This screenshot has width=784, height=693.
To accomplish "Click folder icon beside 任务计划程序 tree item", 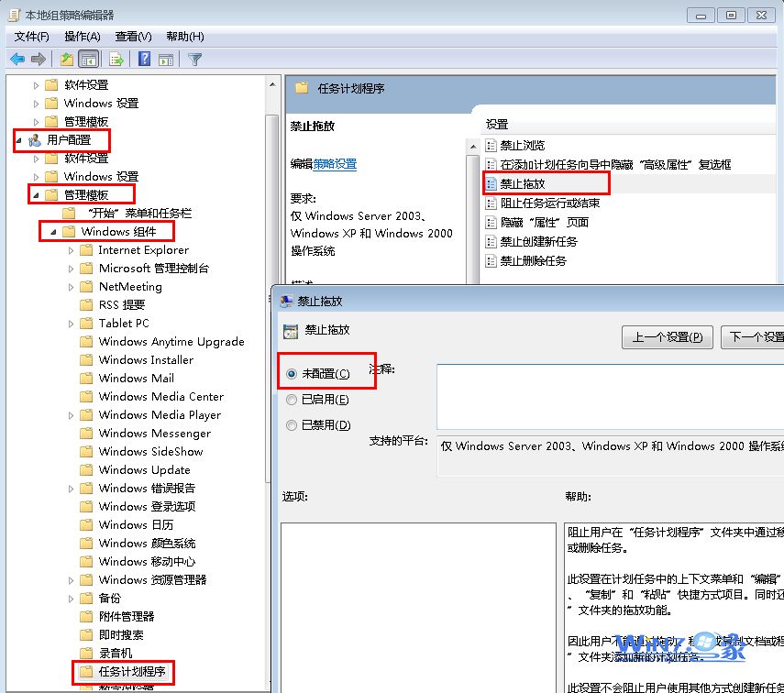I will 86,672.
